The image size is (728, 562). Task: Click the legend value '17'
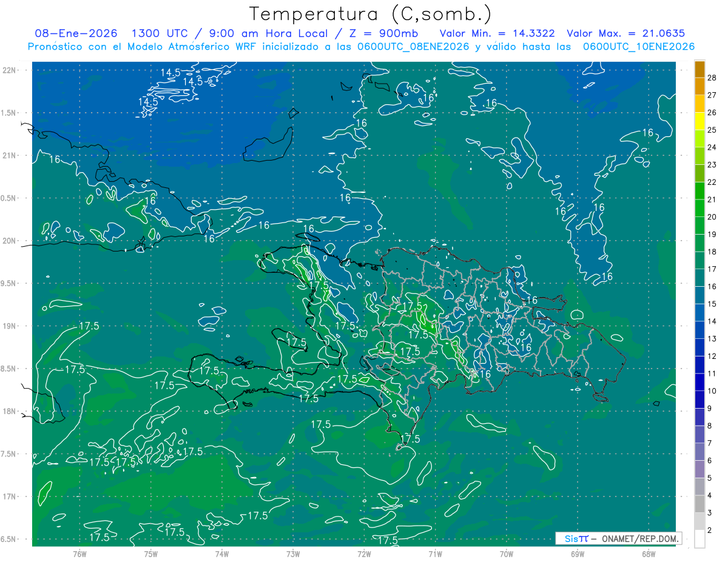(712, 269)
